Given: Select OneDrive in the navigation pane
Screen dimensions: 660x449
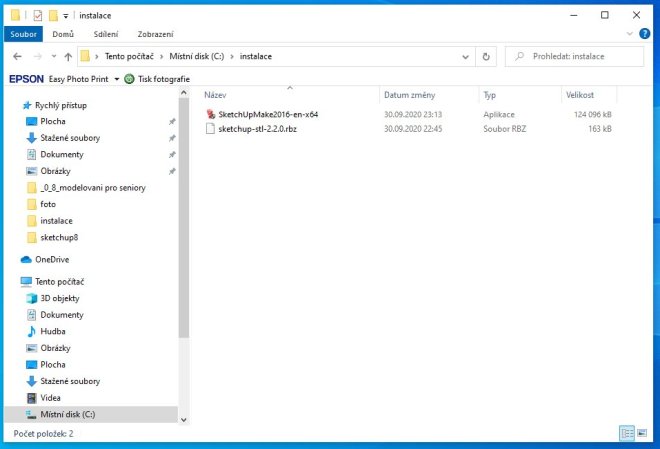Looking at the screenshot, I should (x=52, y=260).
